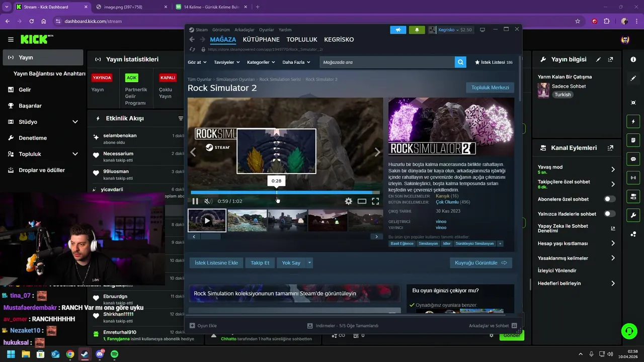Viewport: 644px width, 362px height.
Task: Switch to TOPLULUK tab in Steam
Action: 302,39
